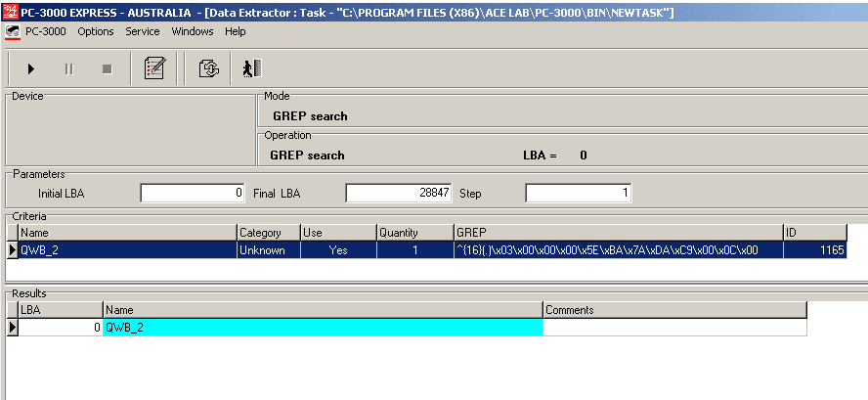Click the GREP column header
868x400 pixels.
pyautogui.click(x=619, y=233)
